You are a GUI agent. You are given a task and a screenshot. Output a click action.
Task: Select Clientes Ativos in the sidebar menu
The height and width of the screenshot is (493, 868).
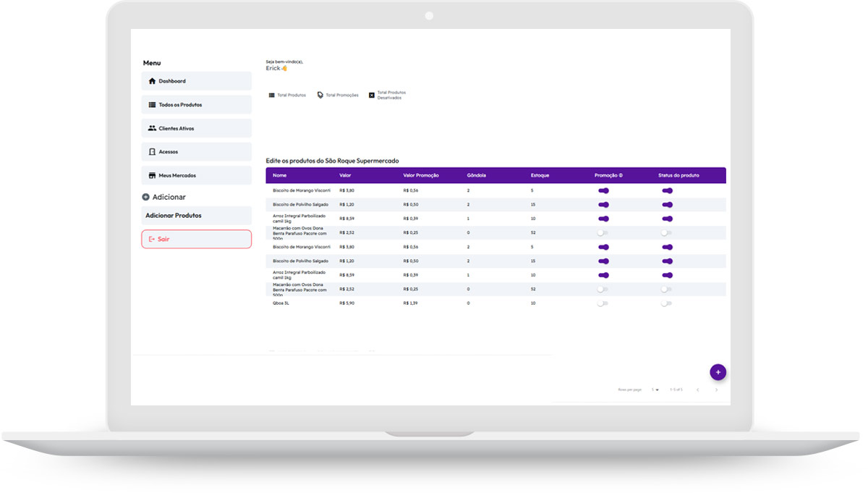[x=197, y=128]
